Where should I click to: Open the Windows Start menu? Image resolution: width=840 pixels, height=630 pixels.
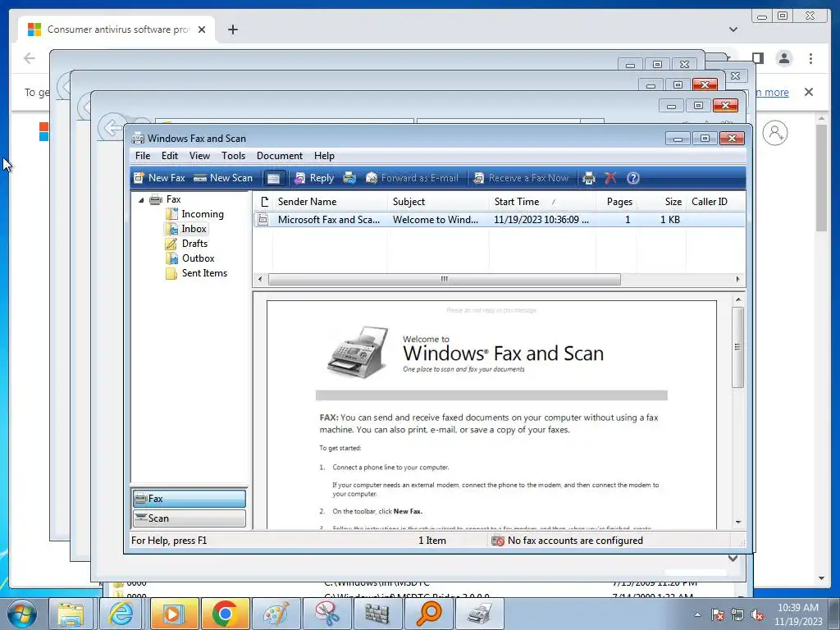click(x=22, y=614)
